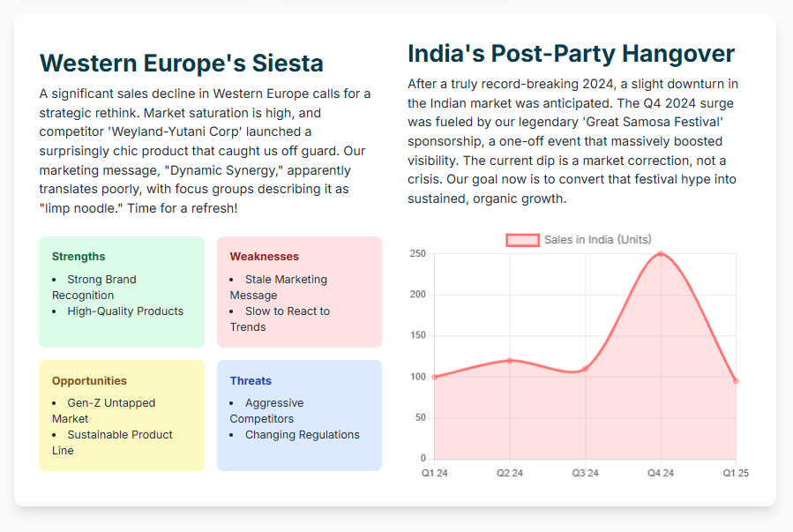Click the Q4 24 x-axis label

(661, 474)
